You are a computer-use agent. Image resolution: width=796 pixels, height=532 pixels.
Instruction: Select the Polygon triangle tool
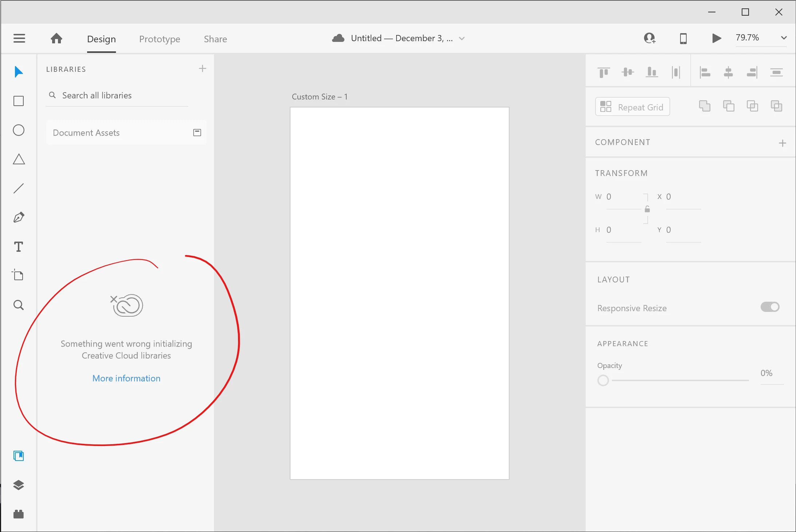click(x=19, y=159)
